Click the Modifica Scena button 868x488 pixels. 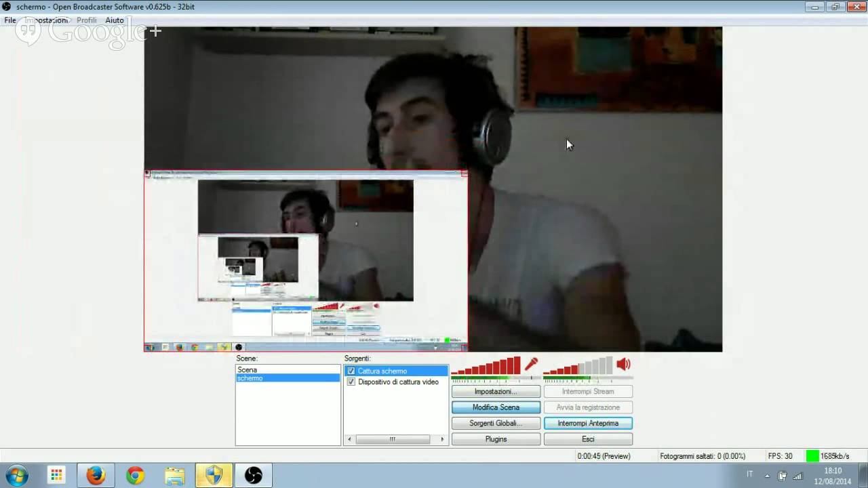pyautogui.click(x=496, y=407)
